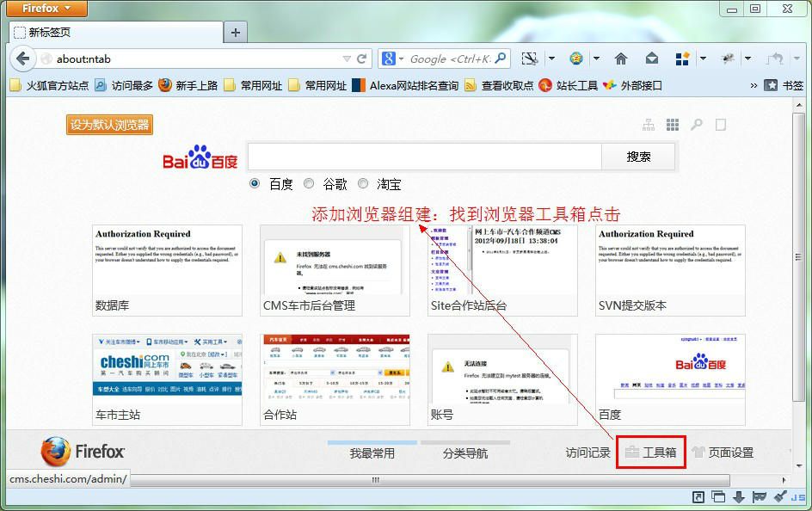Open the Firefox menu dropdown
Image resolution: width=812 pixels, height=511 pixels.
[47, 9]
